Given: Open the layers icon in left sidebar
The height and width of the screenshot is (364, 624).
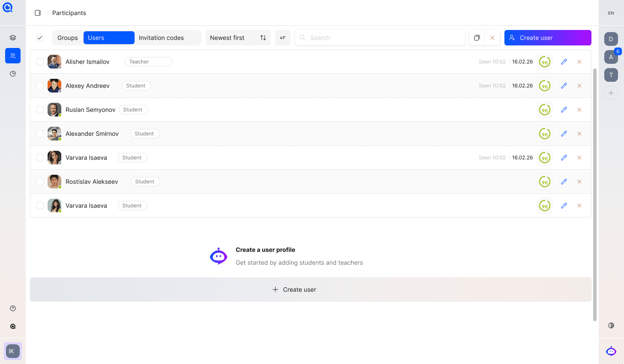Looking at the screenshot, I should (x=13, y=38).
